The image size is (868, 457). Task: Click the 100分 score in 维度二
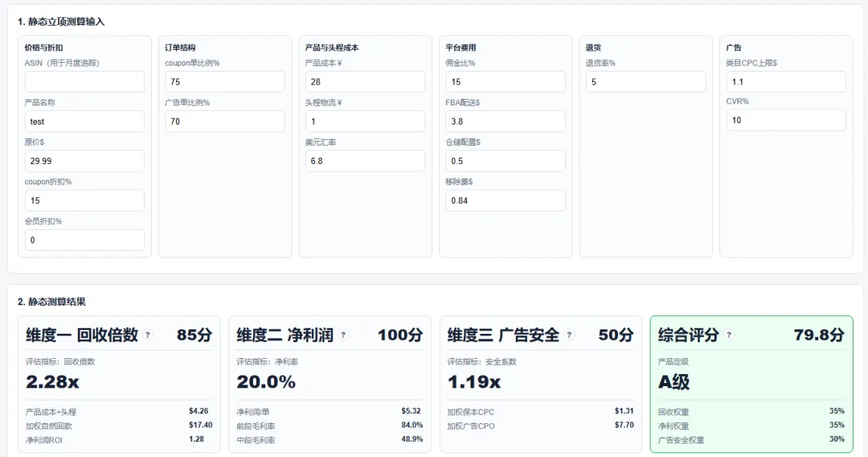[x=400, y=335]
